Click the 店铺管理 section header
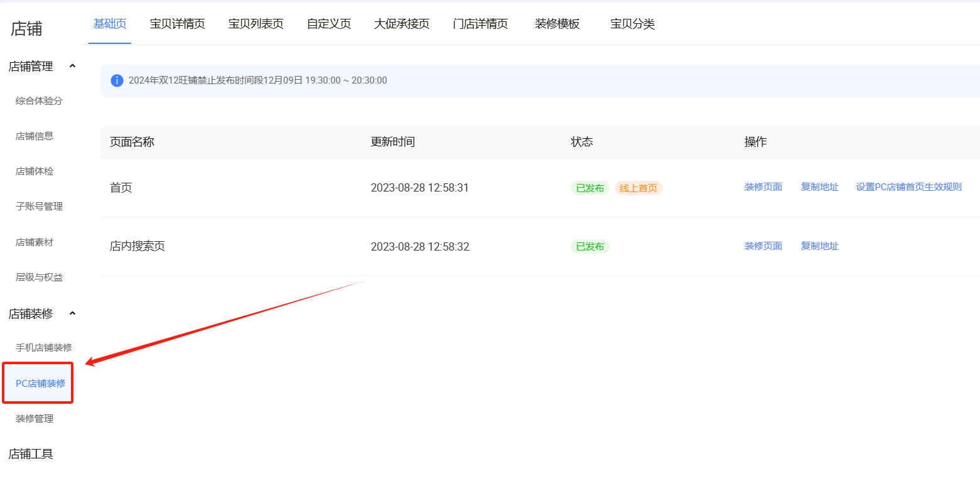Screen dimensions: 980x481 [30, 66]
